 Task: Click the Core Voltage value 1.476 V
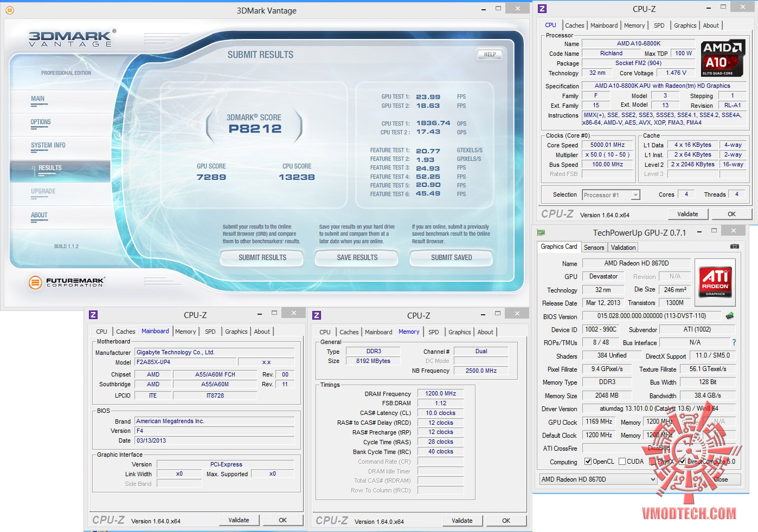point(676,73)
